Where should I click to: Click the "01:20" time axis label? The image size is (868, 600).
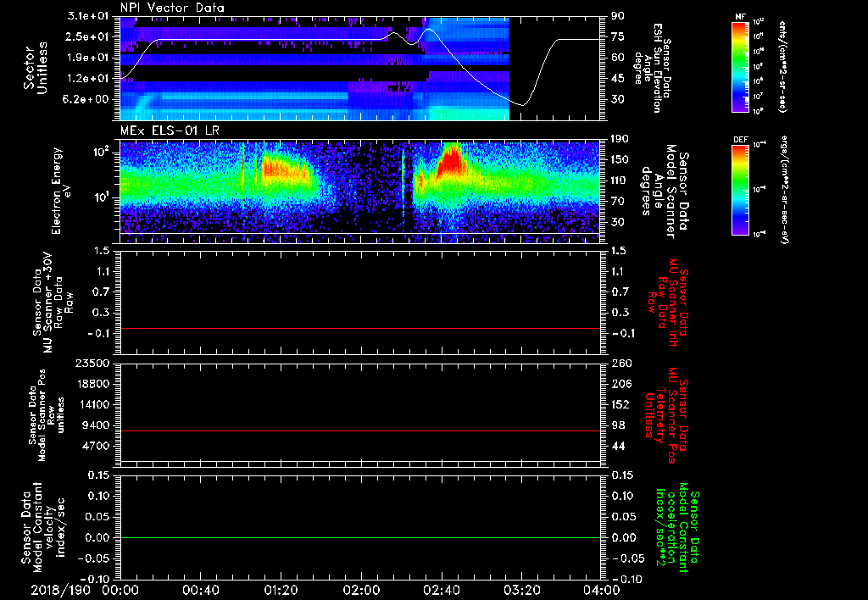[x=280, y=590]
